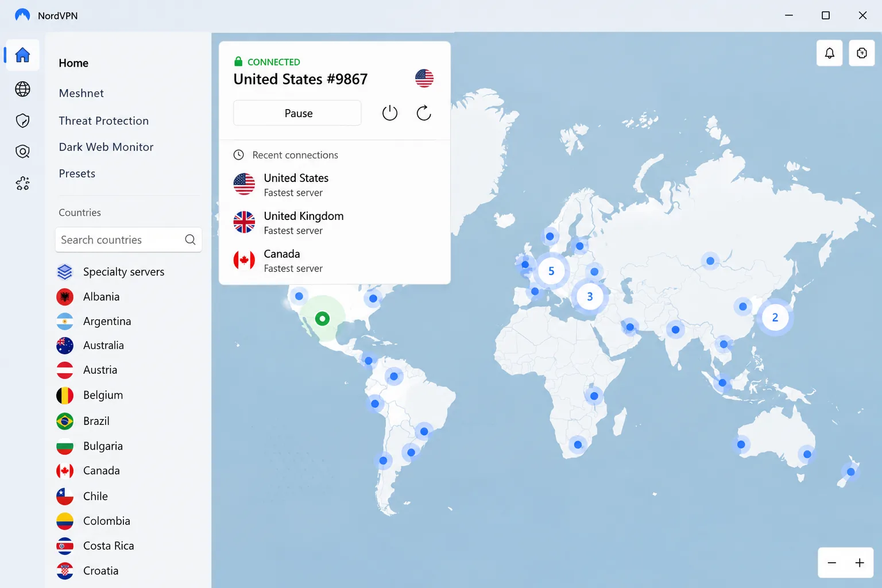Pause the VPN connection
This screenshot has height=588, width=882.
(297, 113)
